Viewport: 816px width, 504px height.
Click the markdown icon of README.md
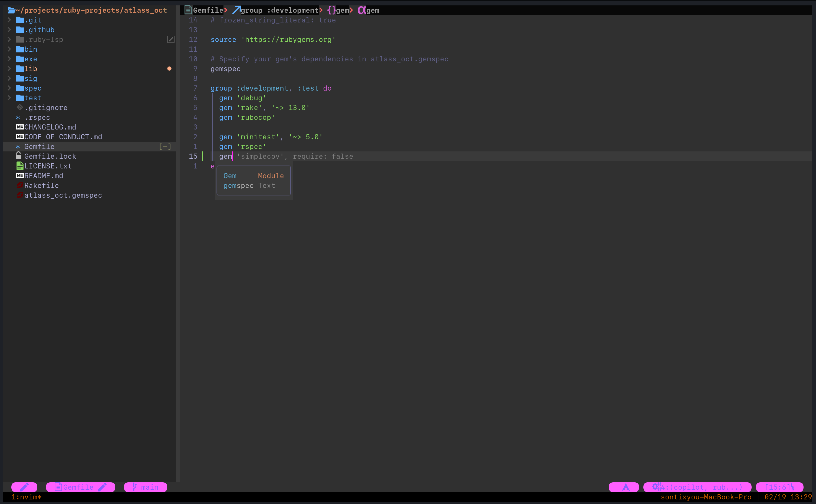(20, 176)
